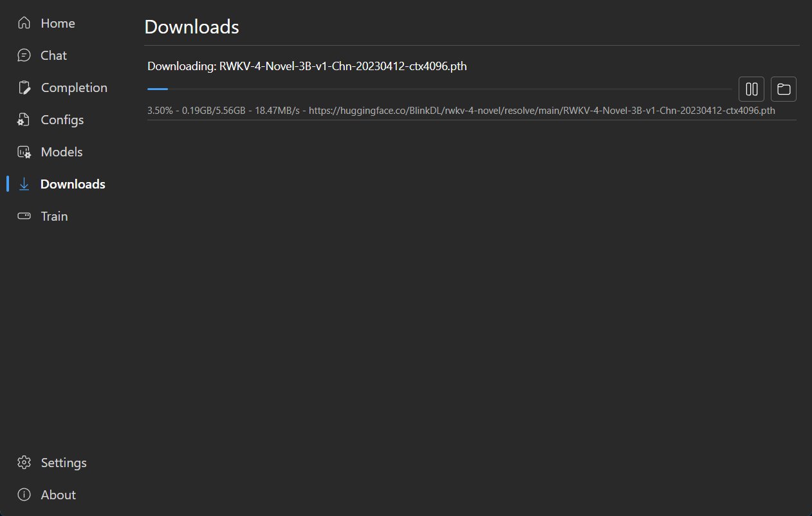This screenshot has height=516, width=812.
Task: Open the Train text label in sidebar
Action: point(54,216)
